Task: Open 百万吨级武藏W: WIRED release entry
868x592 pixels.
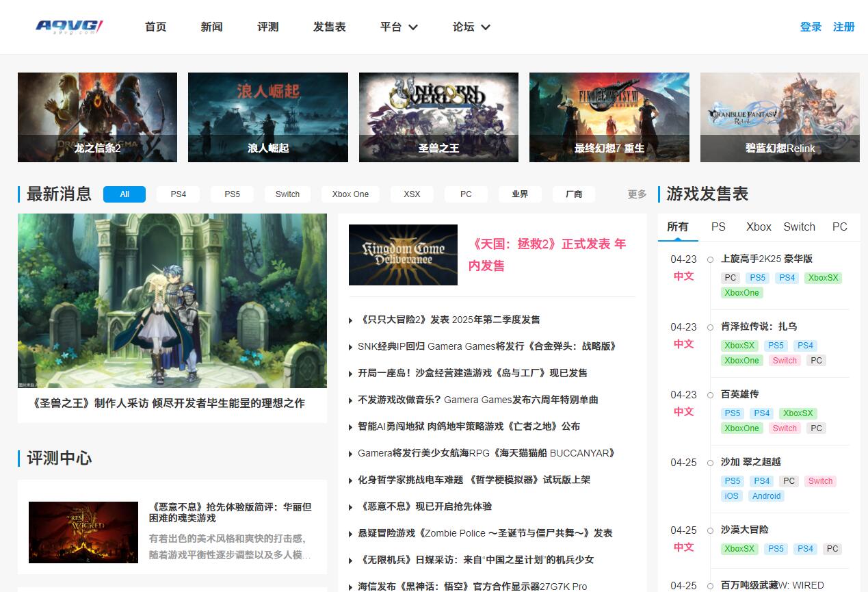Action: [x=772, y=586]
